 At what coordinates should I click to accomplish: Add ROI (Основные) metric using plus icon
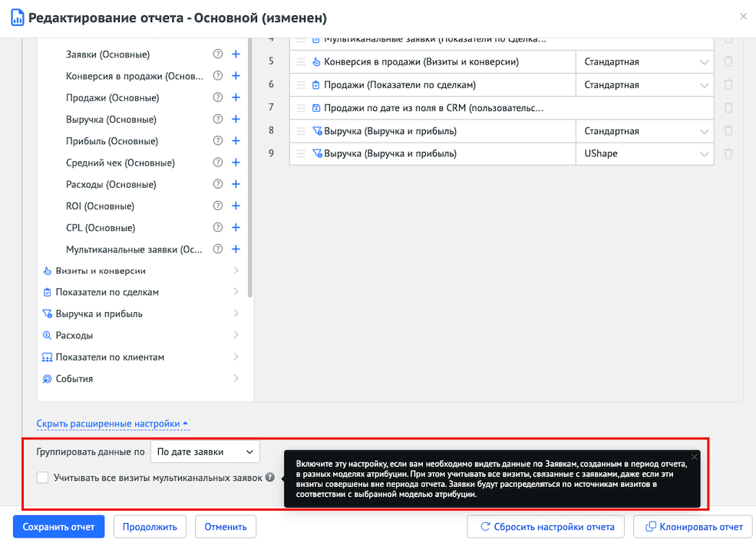(x=236, y=206)
